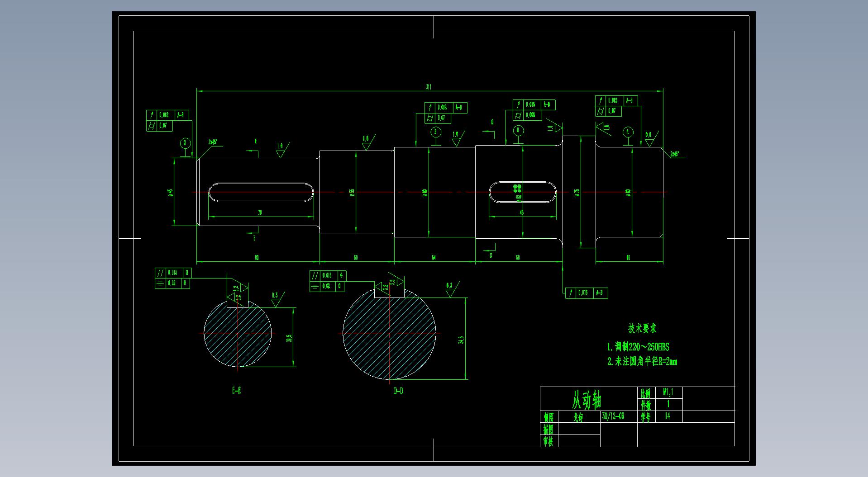Screen dimensions: 868x477
Task: Select the D-D hatched section circle
Action: pos(389,333)
